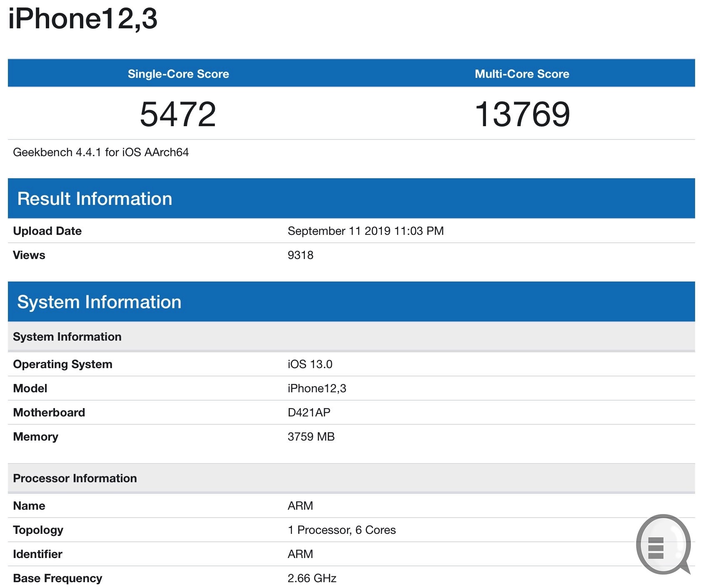
Task: Select the Single-Core Score header
Action: [x=178, y=74]
